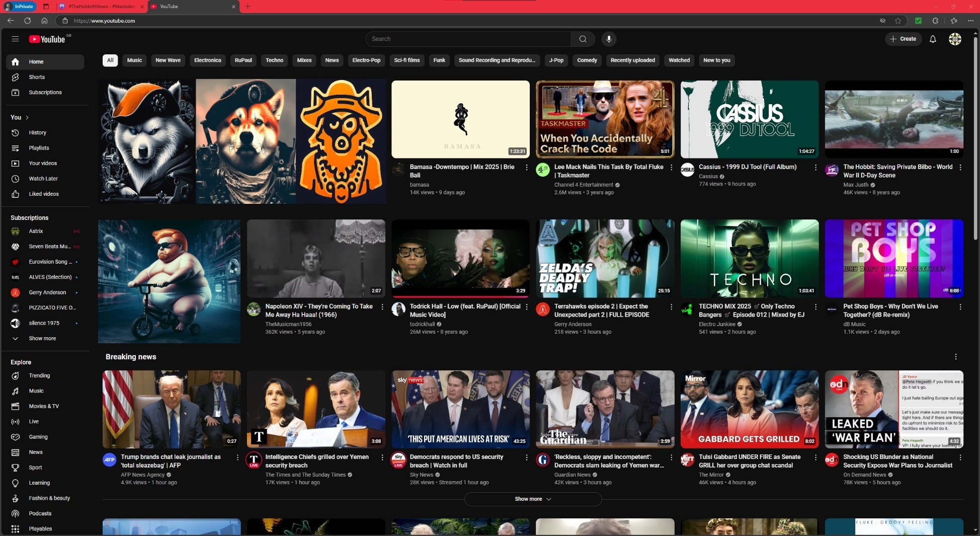The width and height of the screenshot is (980, 536).
Task: Open Trending under Explore
Action: coord(45,375)
